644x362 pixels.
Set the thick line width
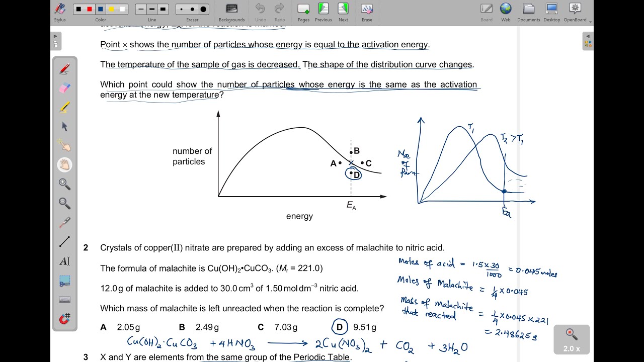(163, 9)
